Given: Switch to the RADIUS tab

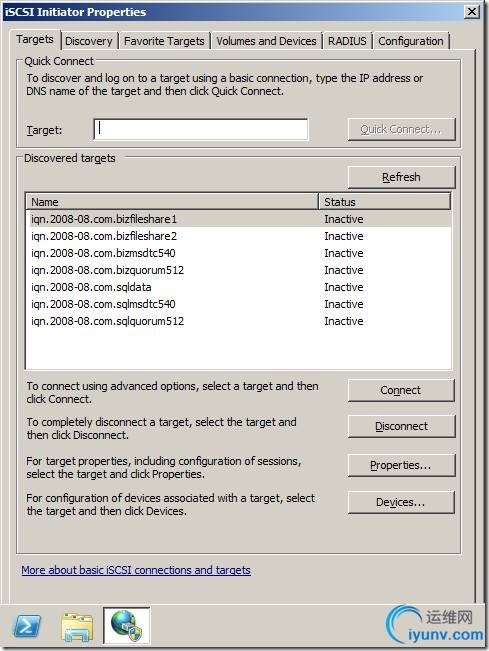Looking at the screenshot, I should coord(347,41).
